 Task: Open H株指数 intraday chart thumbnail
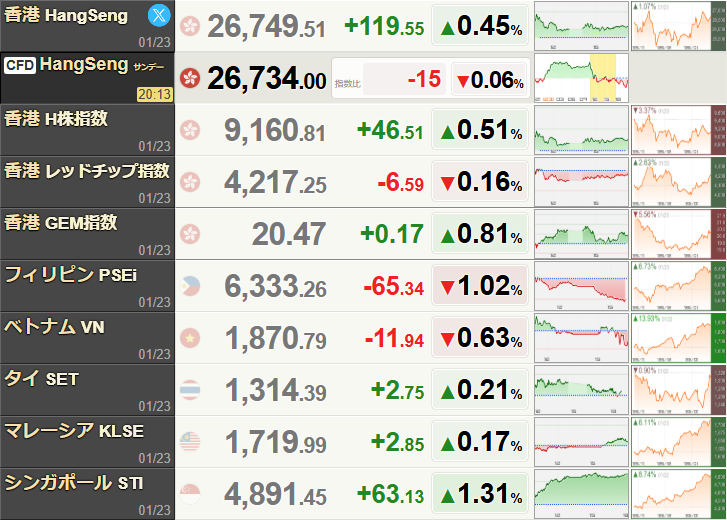(581, 130)
